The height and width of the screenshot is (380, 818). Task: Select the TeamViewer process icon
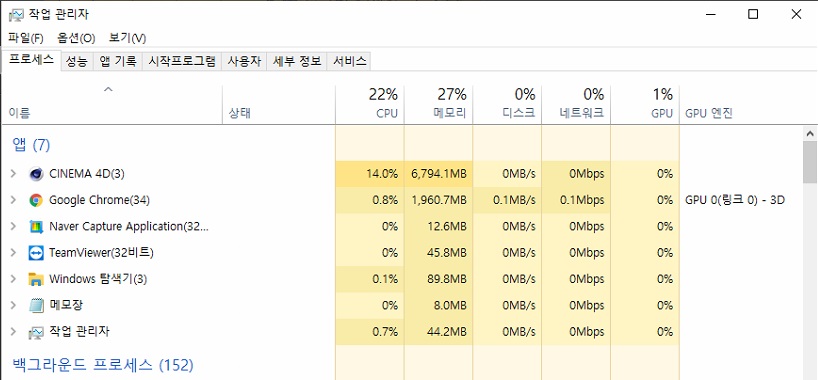[36, 253]
